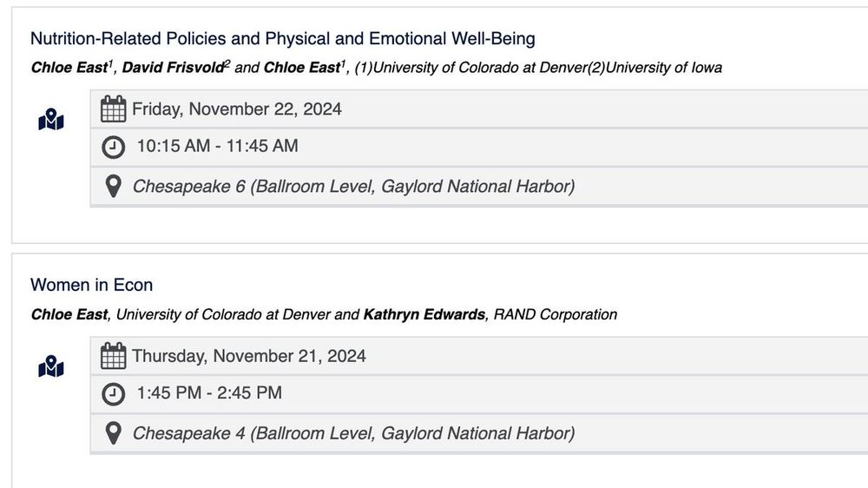
Task: Select David Frisvold author name
Action: point(173,68)
